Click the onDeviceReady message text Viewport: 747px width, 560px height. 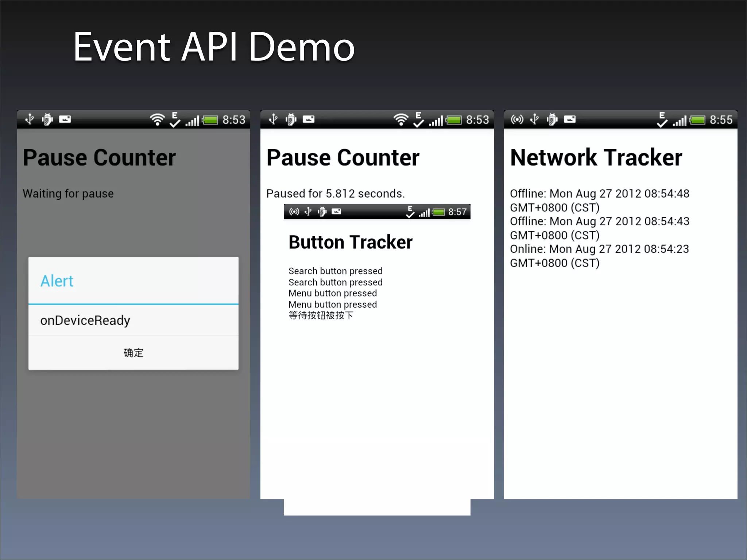tap(85, 320)
